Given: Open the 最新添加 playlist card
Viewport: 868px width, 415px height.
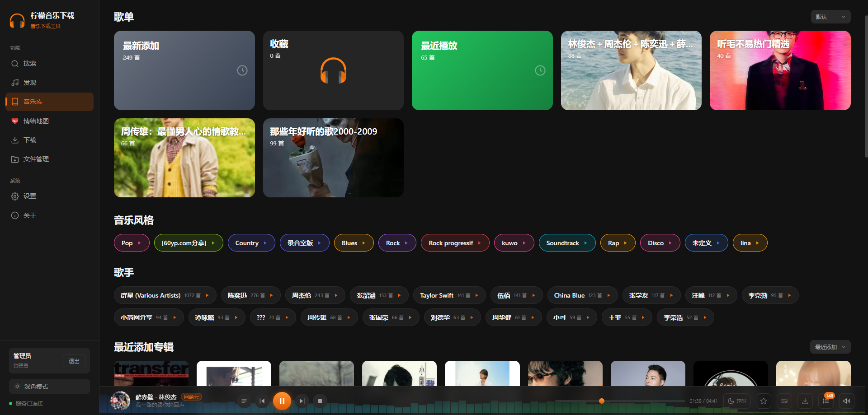Looking at the screenshot, I should pos(184,70).
